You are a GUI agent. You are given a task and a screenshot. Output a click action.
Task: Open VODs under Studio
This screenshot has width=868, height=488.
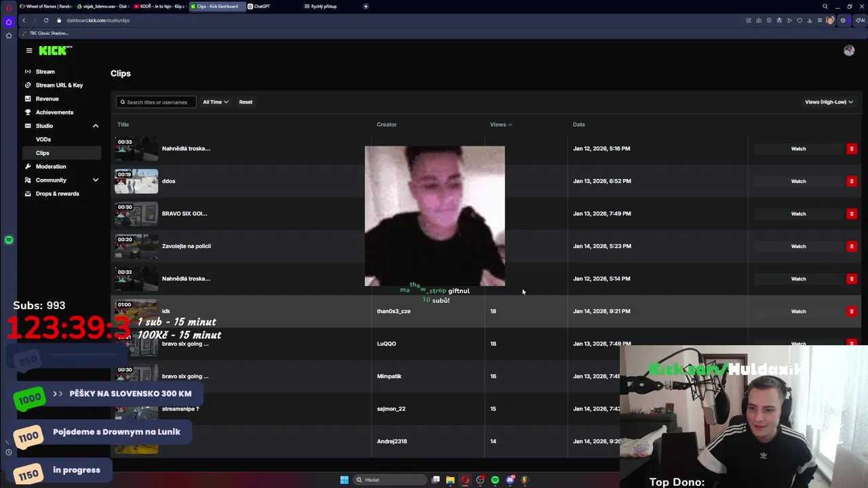43,139
